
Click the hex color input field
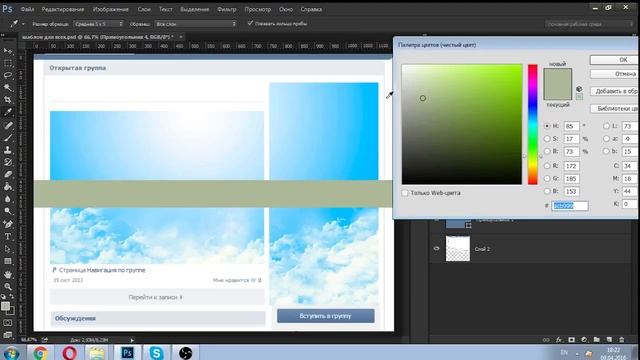click(x=570, y=206)
